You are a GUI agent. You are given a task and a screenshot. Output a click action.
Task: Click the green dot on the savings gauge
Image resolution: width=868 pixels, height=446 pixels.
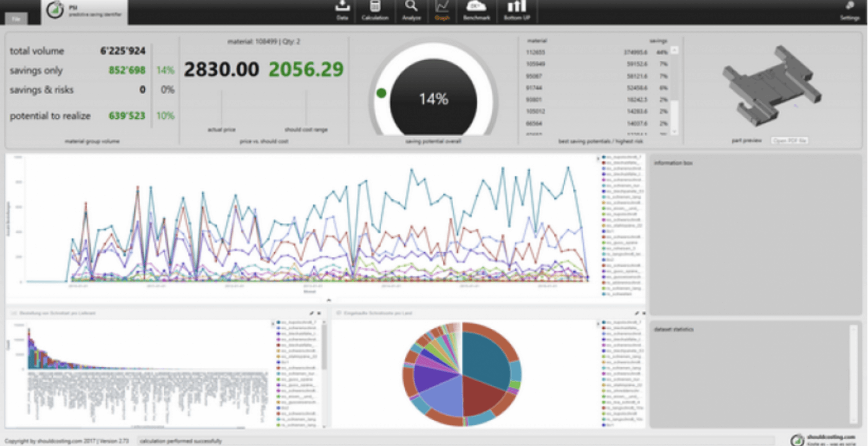coord(381,93)
